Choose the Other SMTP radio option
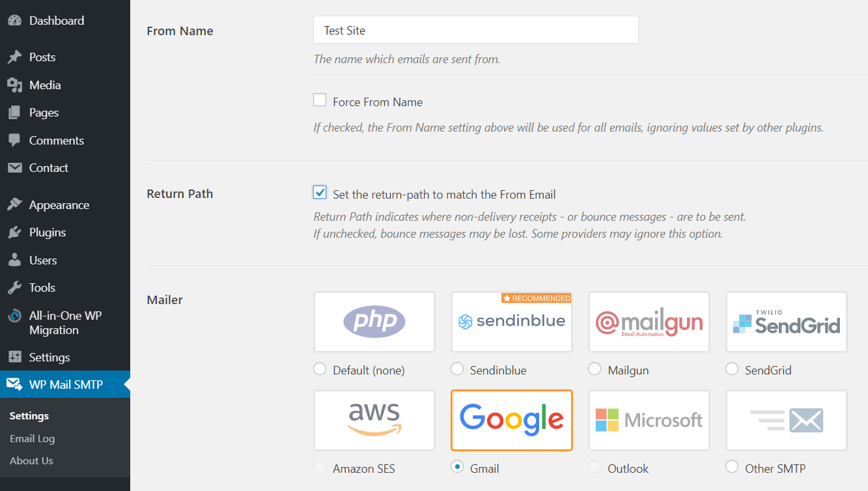Screen dimensions: 868x491 [x=732, y=467]
